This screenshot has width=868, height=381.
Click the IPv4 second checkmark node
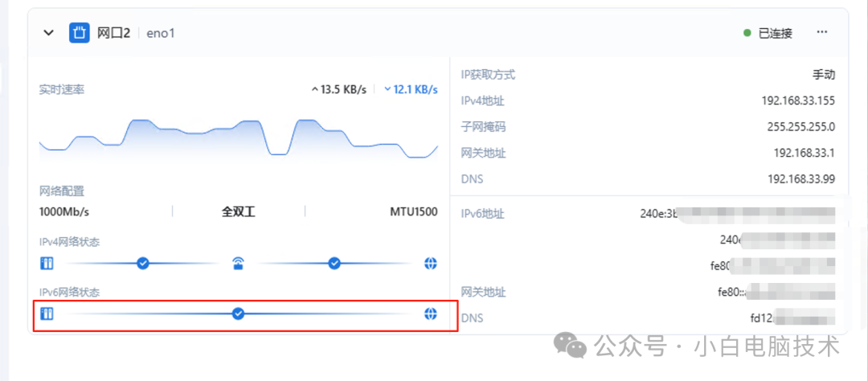(x=334, y=263)
